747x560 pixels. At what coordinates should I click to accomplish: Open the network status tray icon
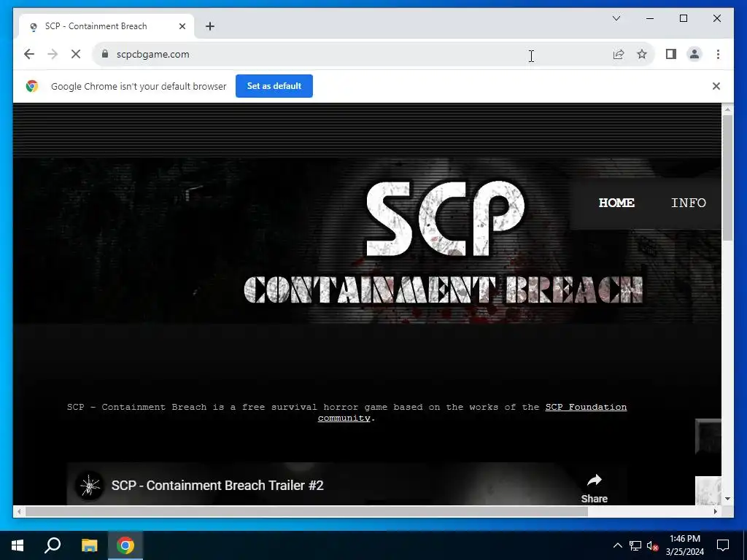[635, 545]
